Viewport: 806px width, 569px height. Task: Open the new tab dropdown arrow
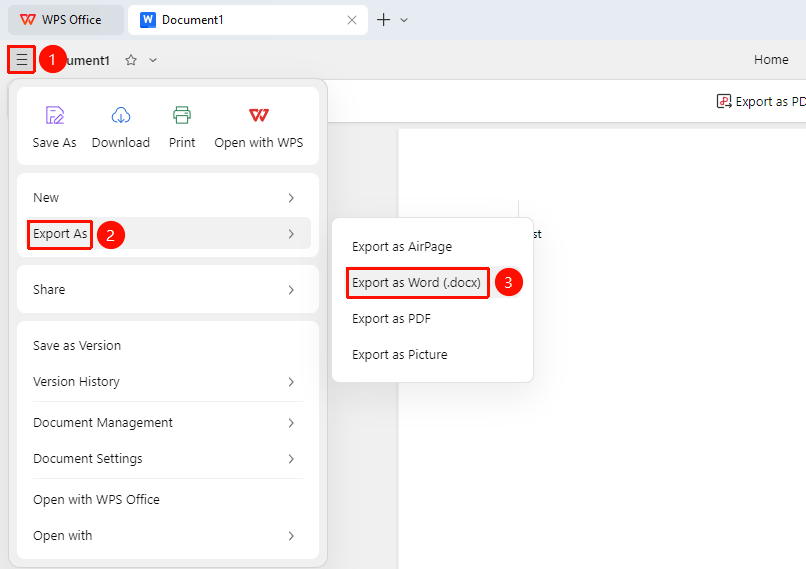point(404,20)
